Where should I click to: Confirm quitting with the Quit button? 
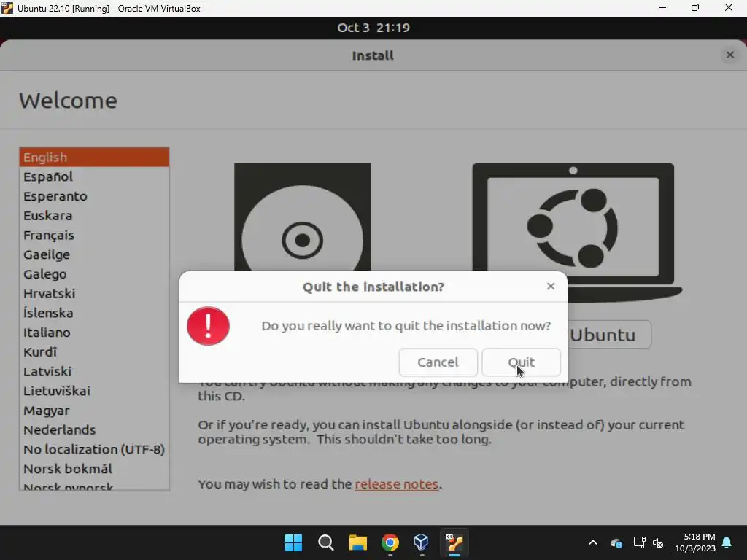(521, 362)
